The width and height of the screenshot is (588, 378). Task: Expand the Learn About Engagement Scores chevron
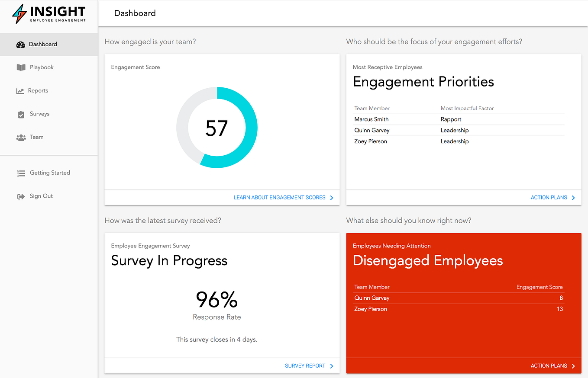point(332,198)
